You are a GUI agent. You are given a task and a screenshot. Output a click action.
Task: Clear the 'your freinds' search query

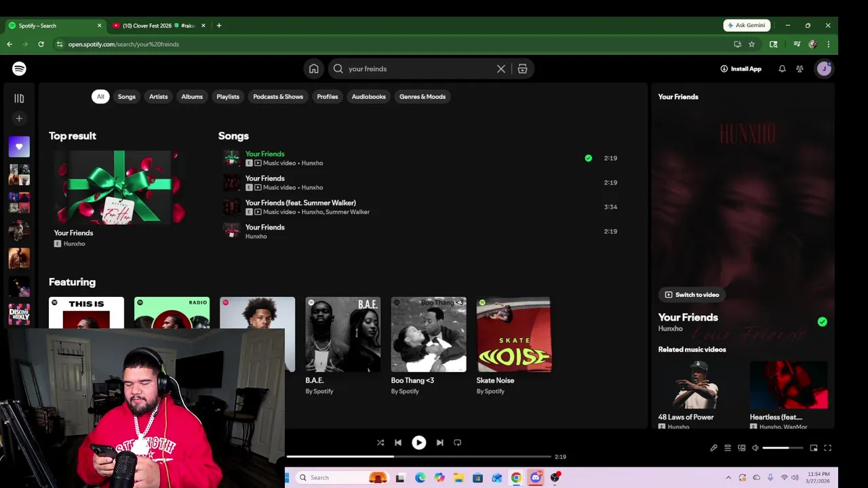[501, 68]
